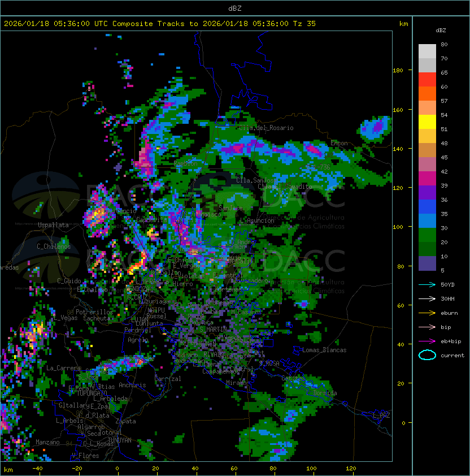Click the Manzano place label

47,442
